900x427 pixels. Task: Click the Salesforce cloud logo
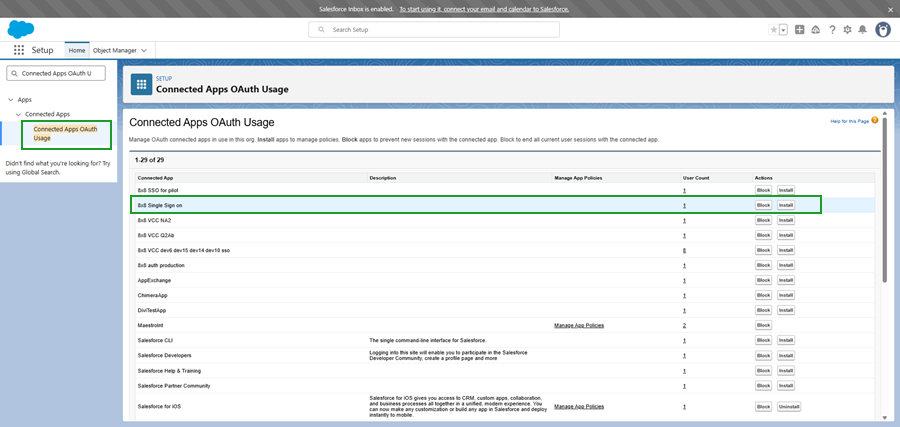[22, 29]
